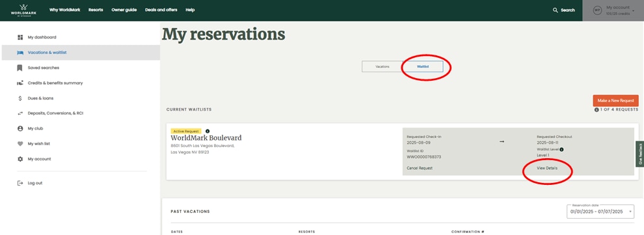Image resolution: width=644 pixels, height=235 pixels.
Task: Click the WP account avatar icon
Action: click(597, 10)
